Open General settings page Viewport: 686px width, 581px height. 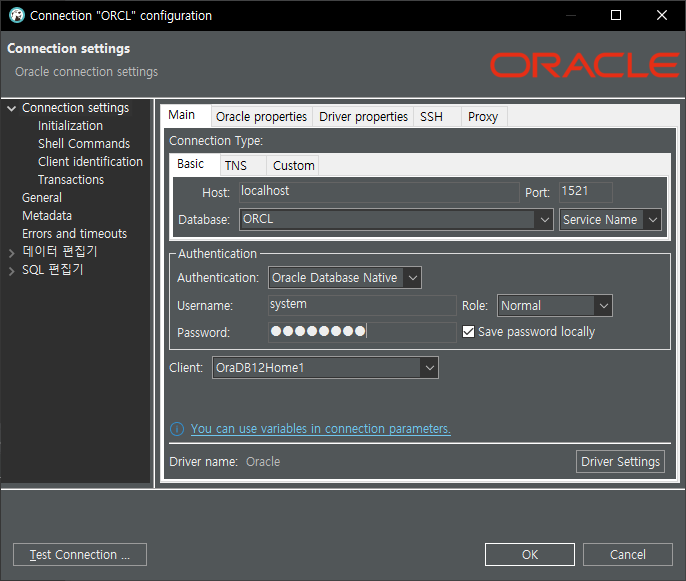click(42, 198)
